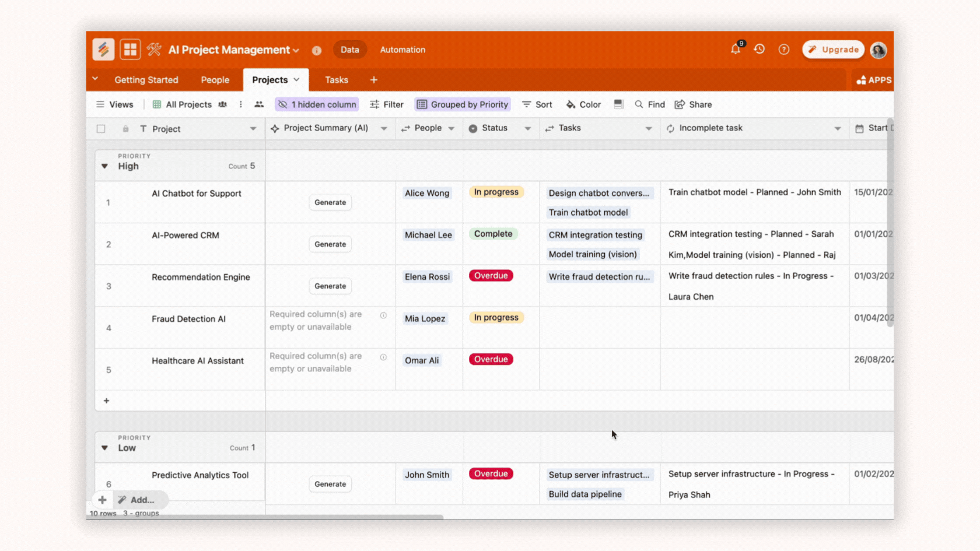Click Generate for AI Chatbot for Support

click(x=330, y=202)
